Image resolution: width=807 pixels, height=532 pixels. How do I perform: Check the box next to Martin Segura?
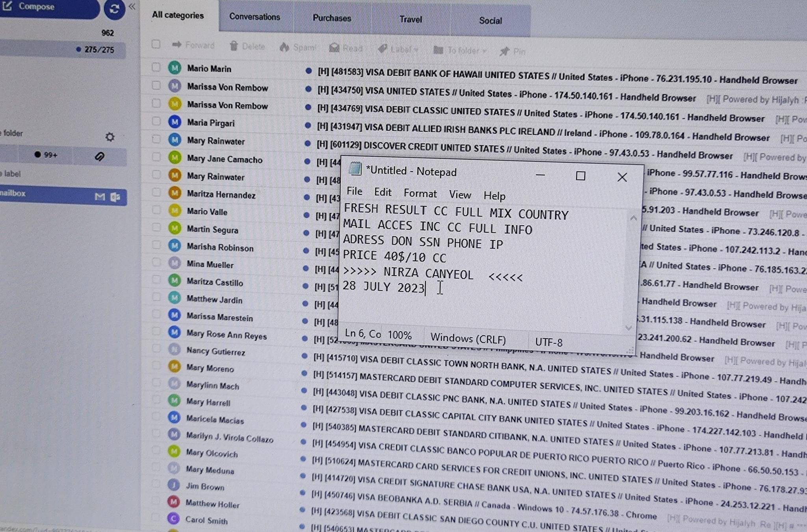pyautogui.click(x=156, y=227)
